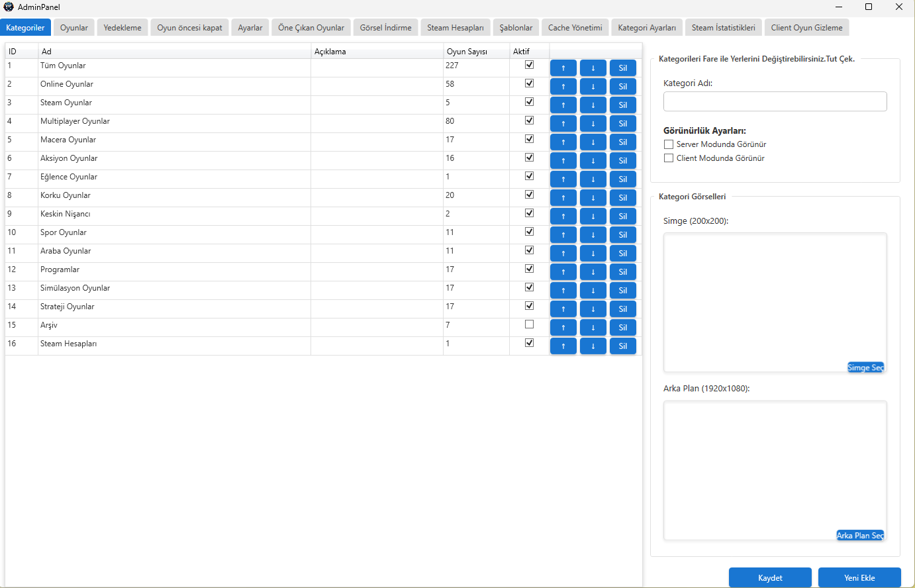Move Programlar row down
Screen dimensions: 915x588
point(593,271)
